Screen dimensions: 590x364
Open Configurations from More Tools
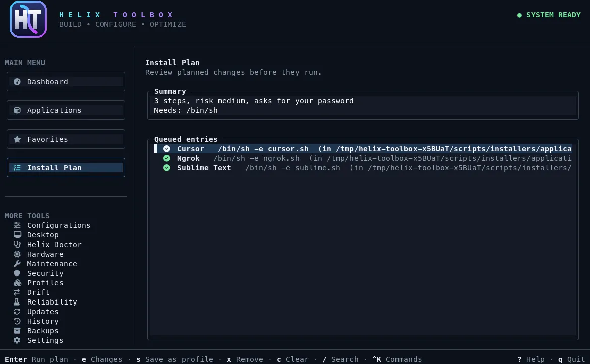point(58,225)
